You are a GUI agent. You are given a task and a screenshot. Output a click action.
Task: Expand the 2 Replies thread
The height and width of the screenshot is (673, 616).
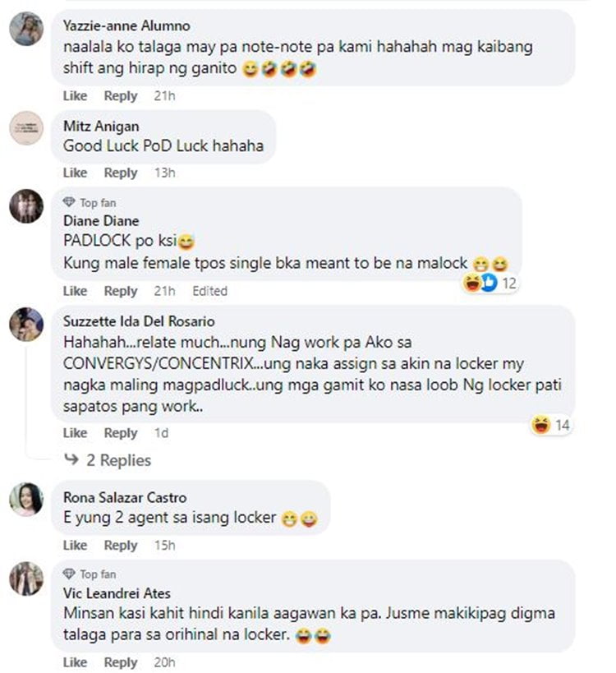pos(108,460)
